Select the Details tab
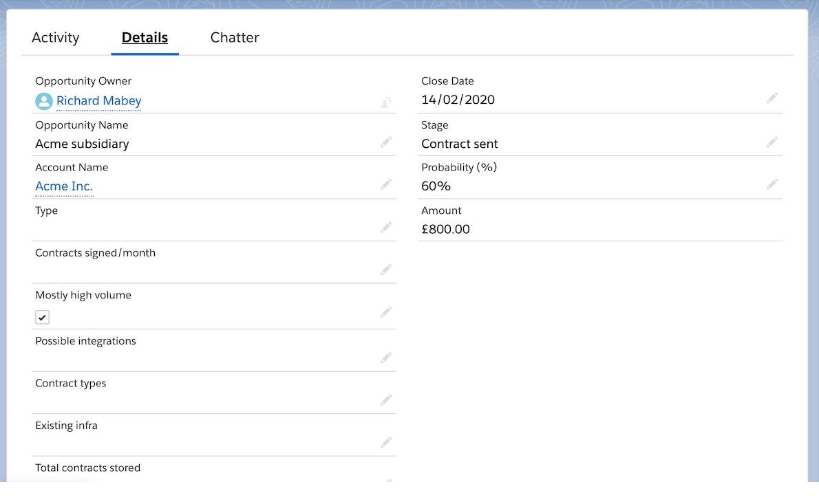The image size is (819, 504). 145,38
